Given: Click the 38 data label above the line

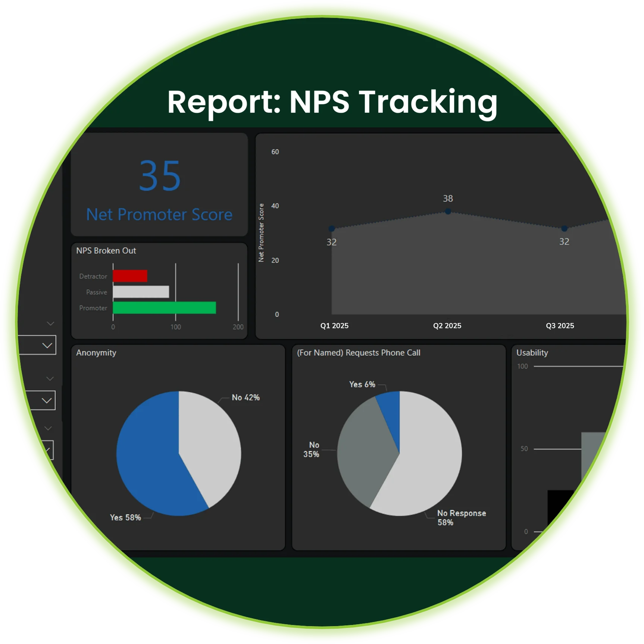Looking at the screenshot, I should pos(448,198).
